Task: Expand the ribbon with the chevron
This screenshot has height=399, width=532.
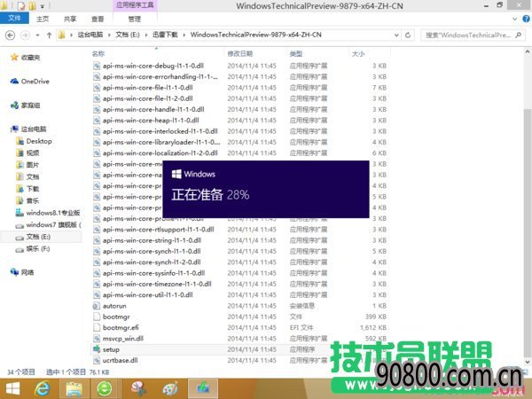Action: click(514, 19)
